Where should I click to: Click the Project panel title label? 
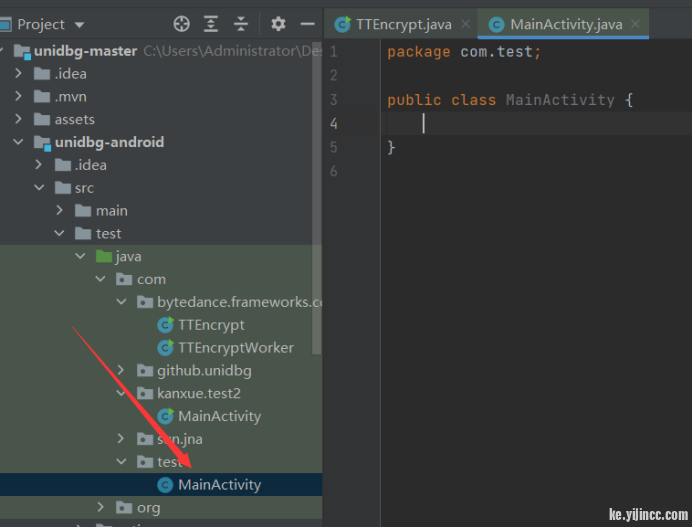41,24
